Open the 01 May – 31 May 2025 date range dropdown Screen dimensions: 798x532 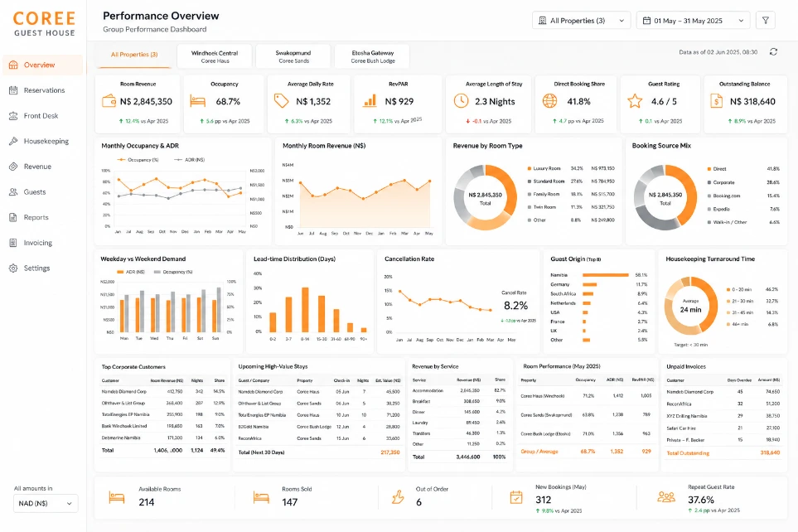(x=694, y=21)
